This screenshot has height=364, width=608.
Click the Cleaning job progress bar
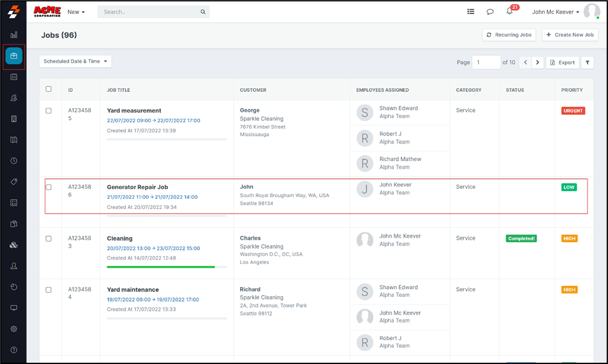[166, 266]
